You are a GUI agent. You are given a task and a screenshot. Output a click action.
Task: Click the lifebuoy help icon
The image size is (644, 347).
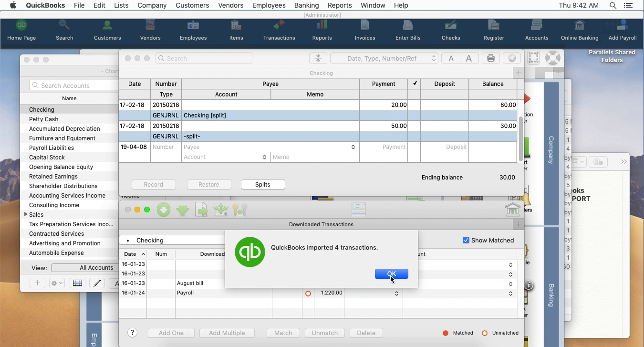click(x=552, y=58)
